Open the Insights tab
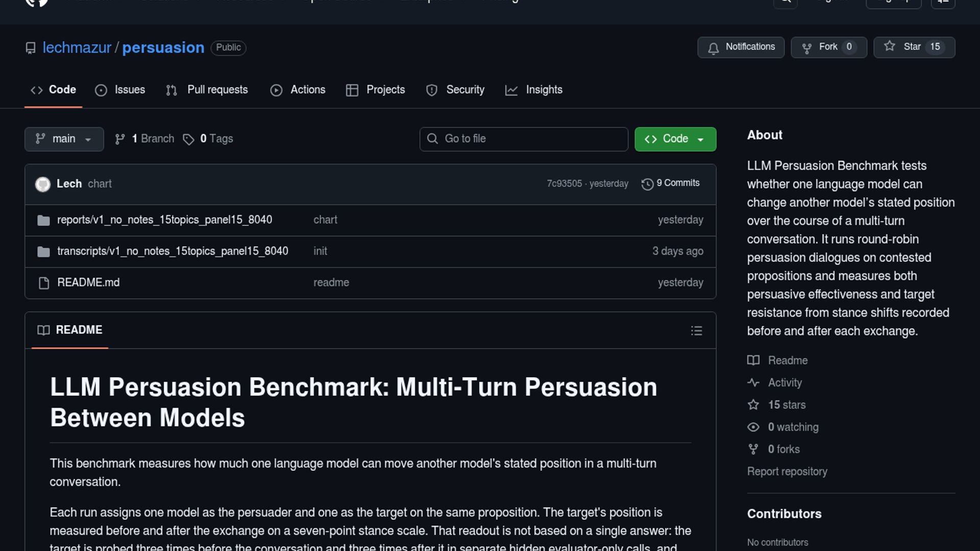 (x=534, y=90)
